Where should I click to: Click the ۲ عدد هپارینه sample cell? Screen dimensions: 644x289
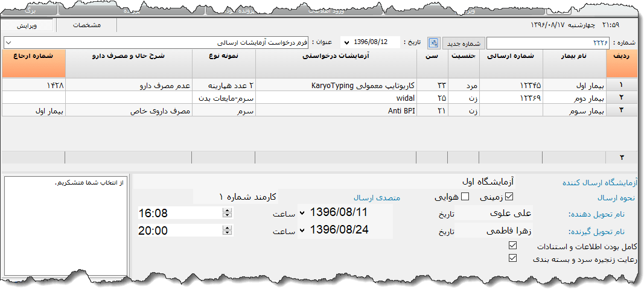pos(223,85)
